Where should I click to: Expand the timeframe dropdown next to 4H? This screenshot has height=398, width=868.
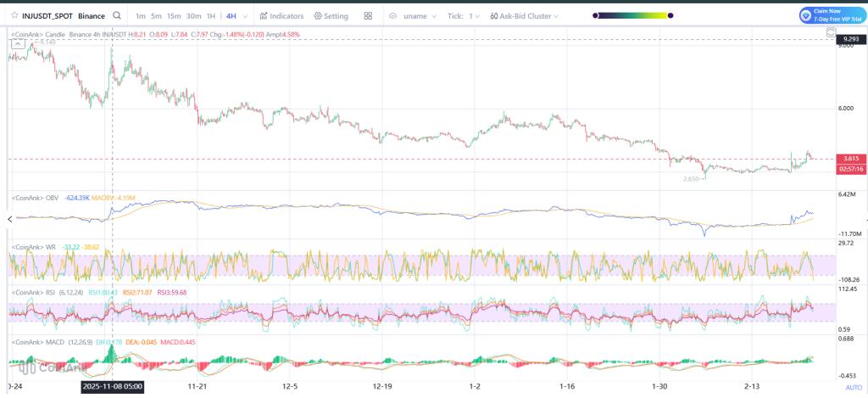[244, 15]
